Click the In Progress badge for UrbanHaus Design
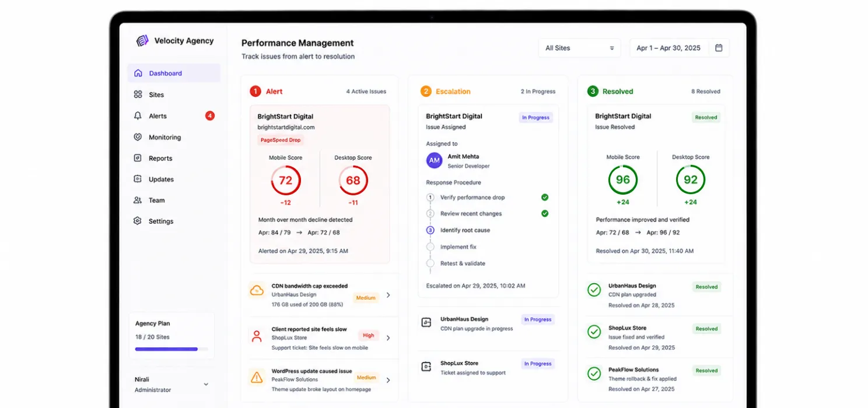Viewport: 868px width, 408px height. click(537, 319)
